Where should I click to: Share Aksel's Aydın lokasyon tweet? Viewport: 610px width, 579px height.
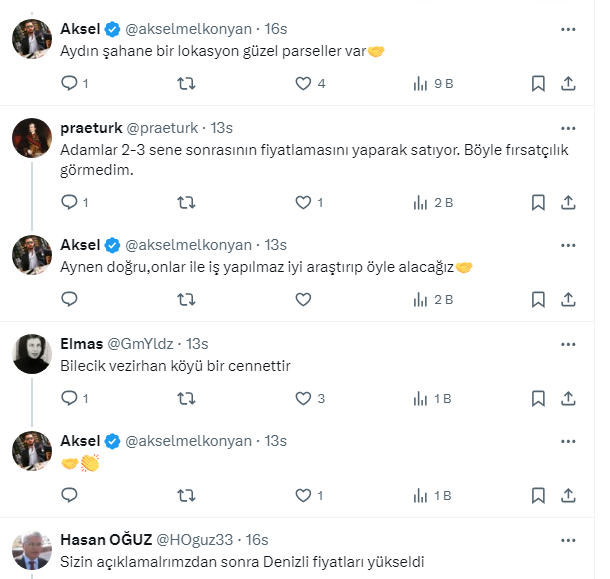[569, 85]
